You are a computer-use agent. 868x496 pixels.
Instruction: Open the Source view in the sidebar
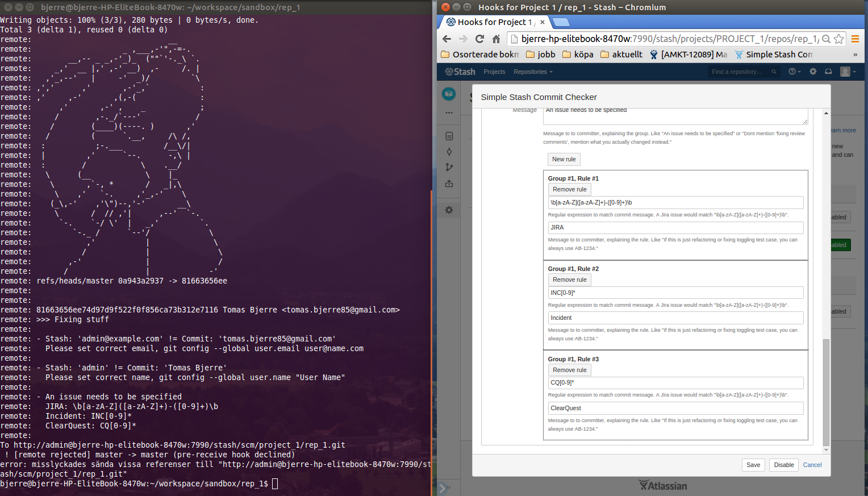coord(449,136)
